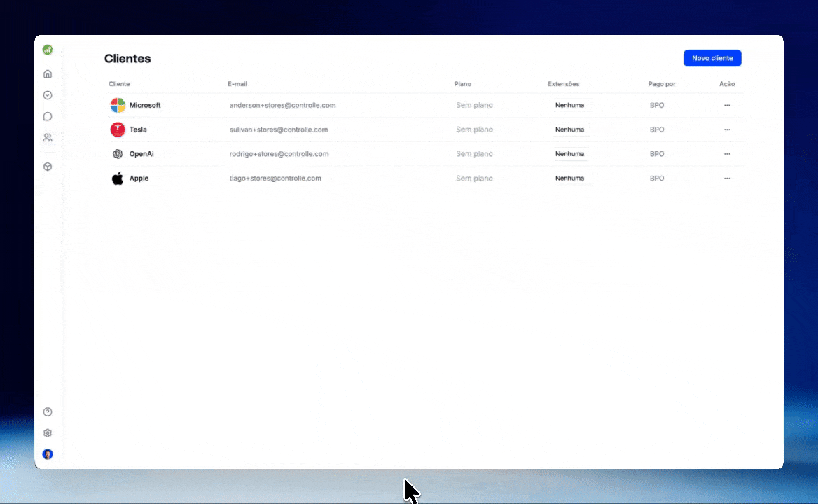Click email rodrigo+stores@controlle.com
Viewport: 818px width, 504px height.
(x=279, y=154)
